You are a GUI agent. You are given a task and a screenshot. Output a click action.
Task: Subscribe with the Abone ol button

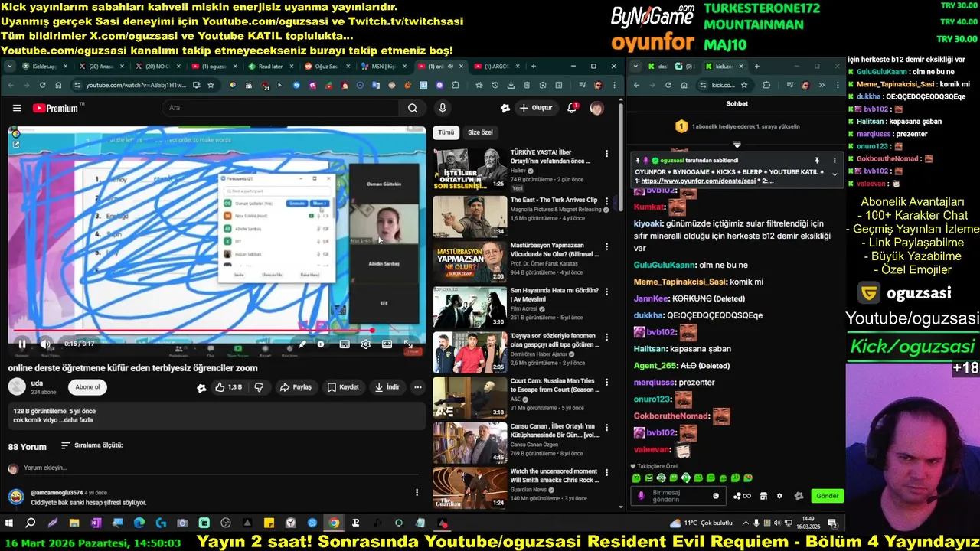click(x=87, y=387)
